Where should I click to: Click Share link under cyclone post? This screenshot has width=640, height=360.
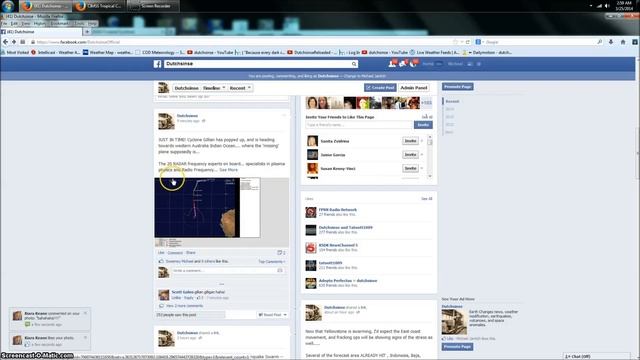click(191, 253)
